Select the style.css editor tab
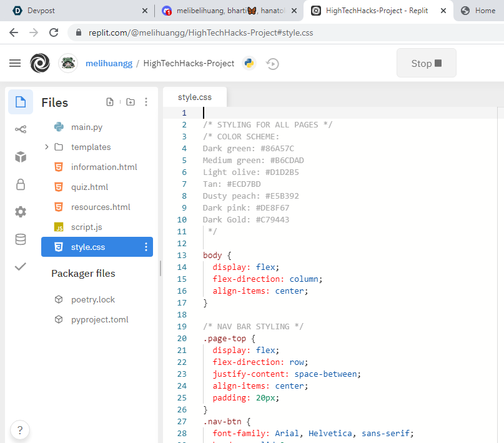Image resolution: width=504 pixels, height=443 pixels. pyautogui.click(x=195, y=97)
